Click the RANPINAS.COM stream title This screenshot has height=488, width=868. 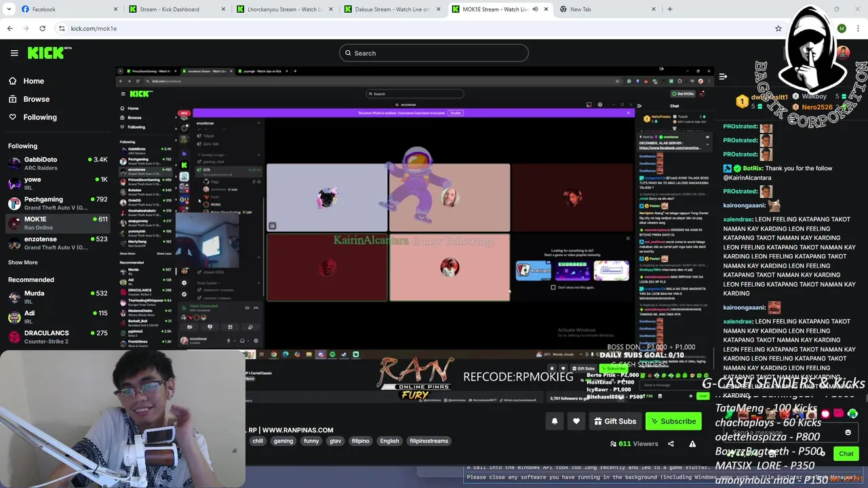click(x=291, y=430)
